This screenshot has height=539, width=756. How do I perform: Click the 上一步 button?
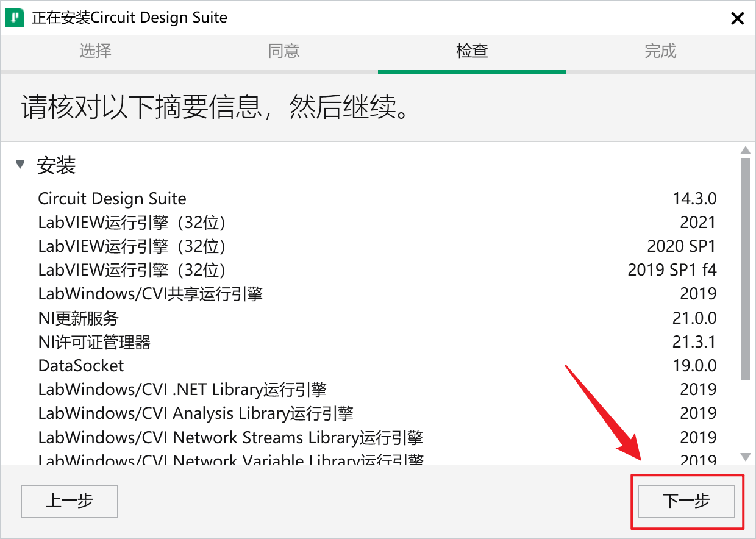70,501
